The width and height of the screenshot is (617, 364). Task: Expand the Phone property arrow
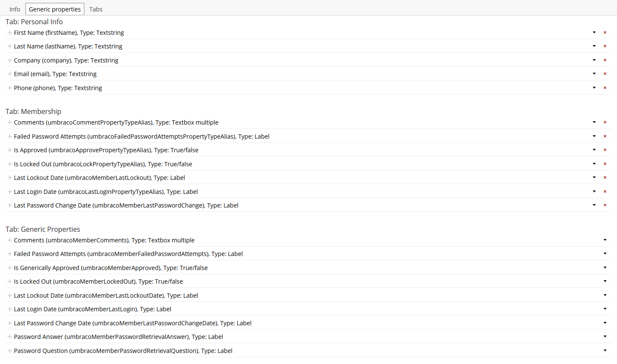(x=594, y=88)
